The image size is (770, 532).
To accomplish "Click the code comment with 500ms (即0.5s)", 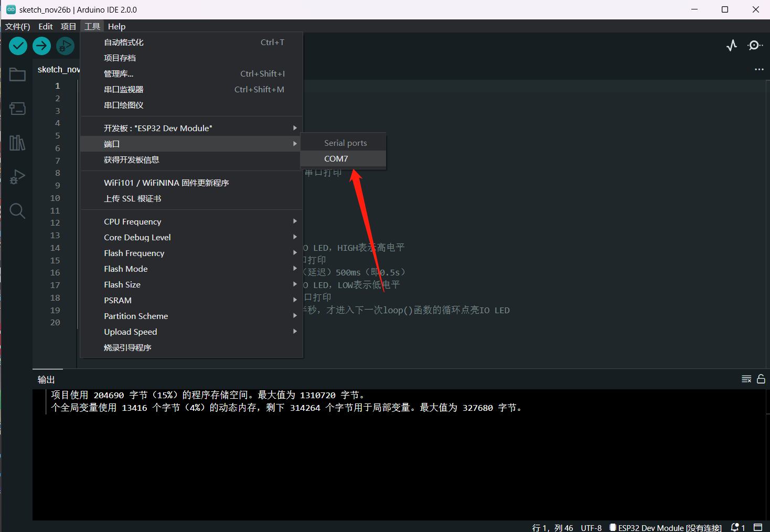I will [x=355, y=272].
